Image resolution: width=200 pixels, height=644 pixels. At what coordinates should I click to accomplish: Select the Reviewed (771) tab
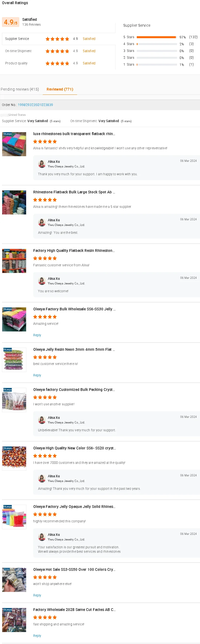pyautogui.click(x=60, y=89)
